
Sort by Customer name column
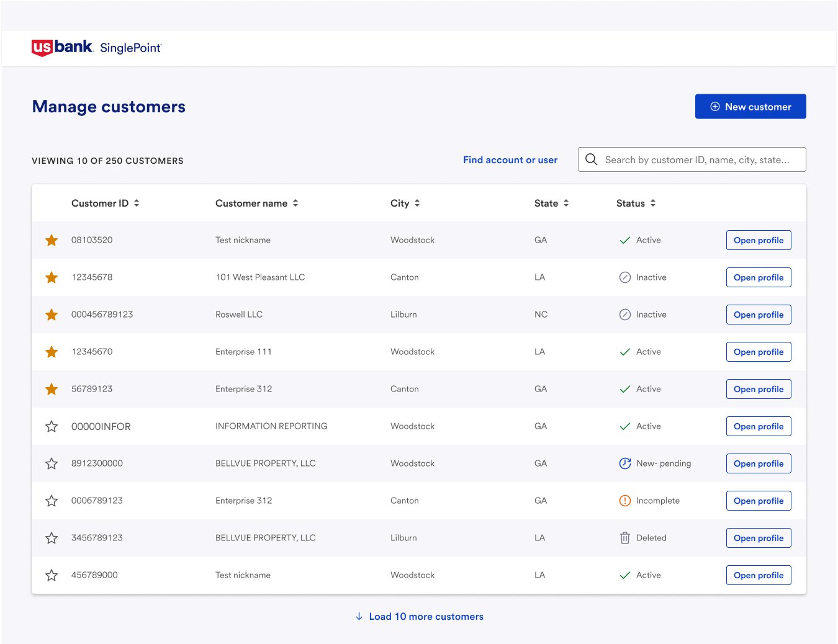click(x=256, y=203)
